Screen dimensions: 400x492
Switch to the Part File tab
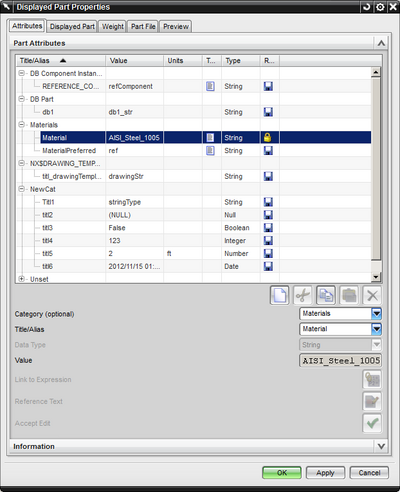tap(143, 26)
